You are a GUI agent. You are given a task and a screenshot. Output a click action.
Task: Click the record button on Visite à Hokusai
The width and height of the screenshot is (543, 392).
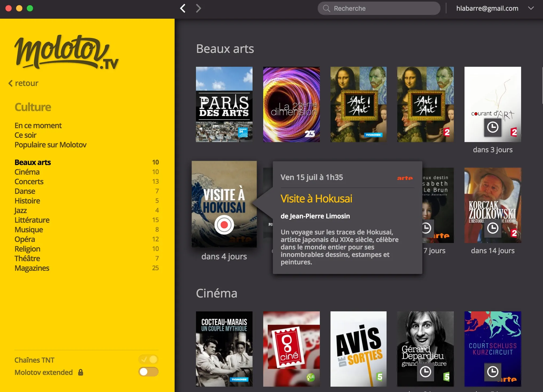(224, 225)
